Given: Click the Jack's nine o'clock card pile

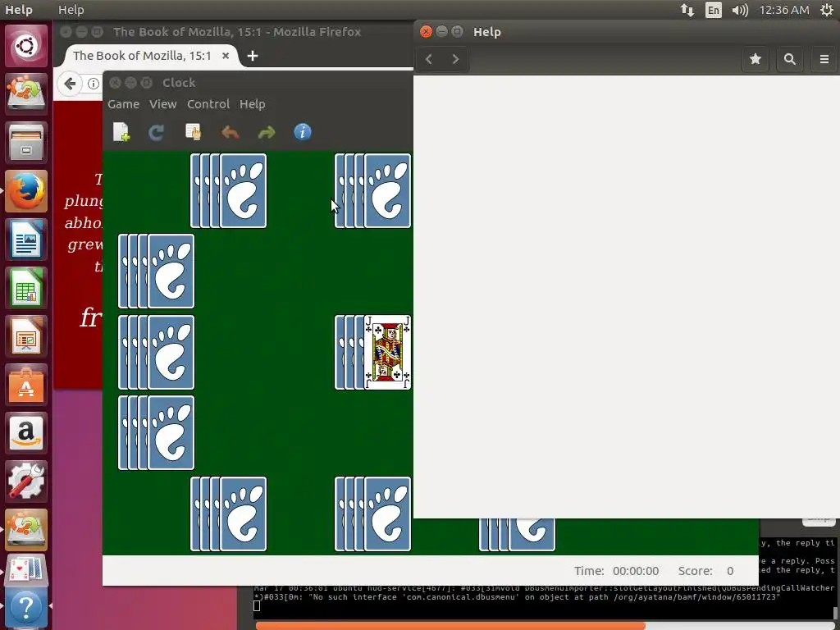Looking at the screenshot, I should click(156, 352).
